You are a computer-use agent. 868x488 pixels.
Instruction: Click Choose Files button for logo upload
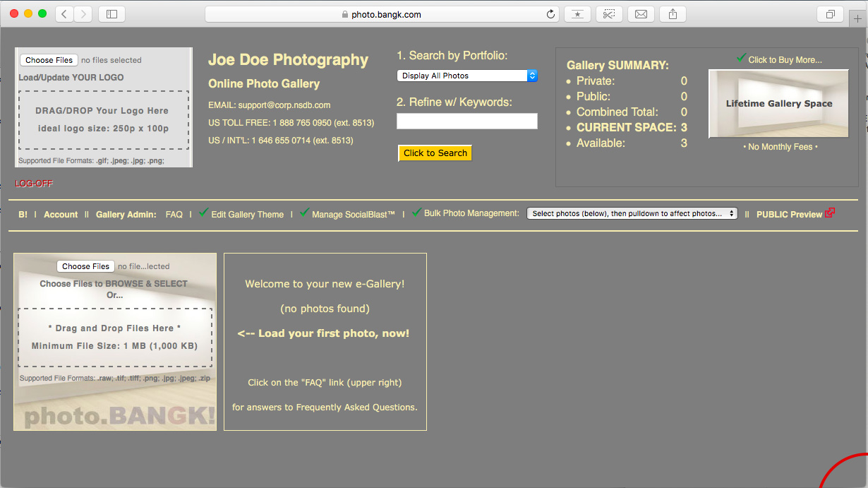(x=49, y=61)
